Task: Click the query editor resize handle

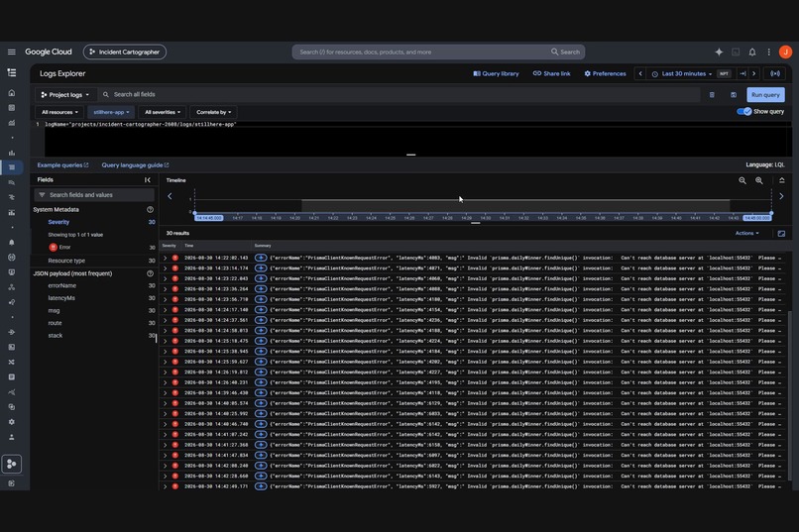Action: pos(411,155)
